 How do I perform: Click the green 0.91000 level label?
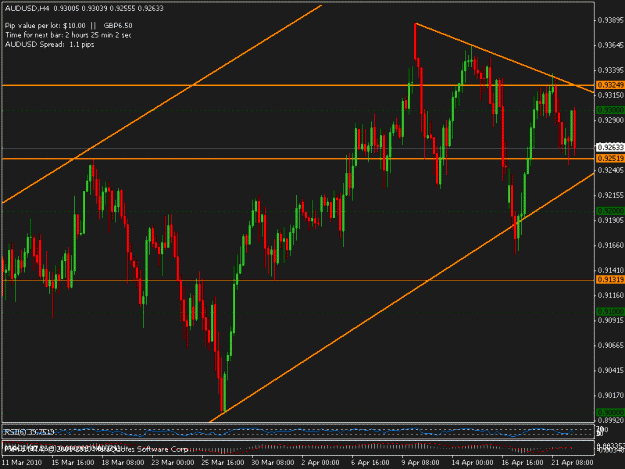(610, 311)
